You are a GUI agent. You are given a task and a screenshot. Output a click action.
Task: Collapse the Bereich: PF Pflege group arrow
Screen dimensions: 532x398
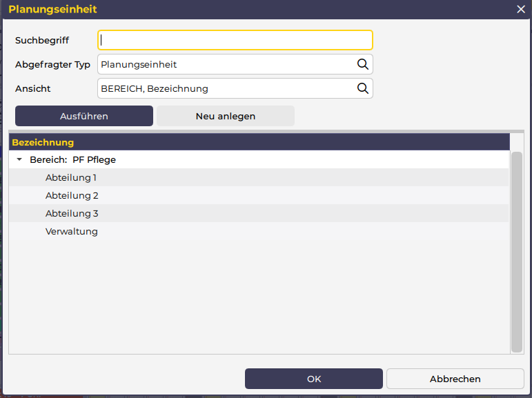(19, 159)
